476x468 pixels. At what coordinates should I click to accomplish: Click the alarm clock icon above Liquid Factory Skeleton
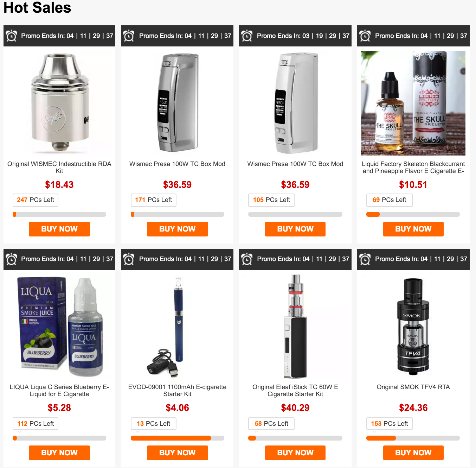coord(365,36)
